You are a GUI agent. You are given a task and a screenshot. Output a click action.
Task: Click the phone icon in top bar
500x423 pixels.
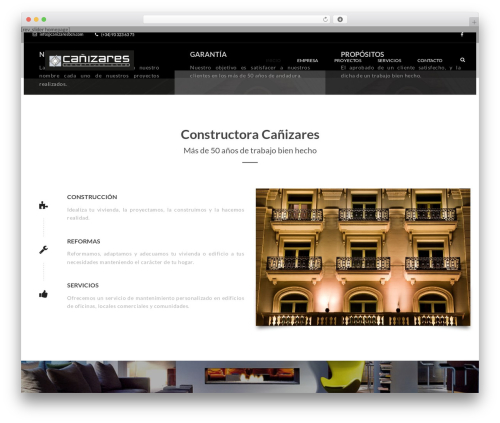pos(96,34)
